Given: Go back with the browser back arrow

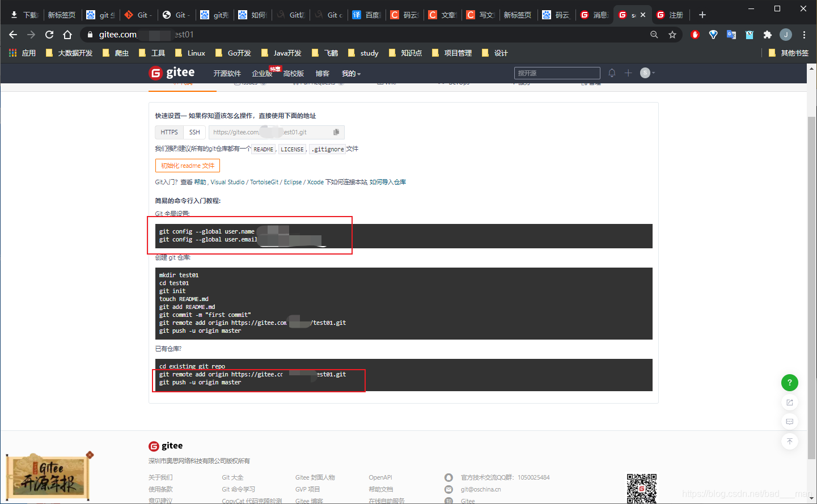Looking at the screenshot, I should (13, 35).
